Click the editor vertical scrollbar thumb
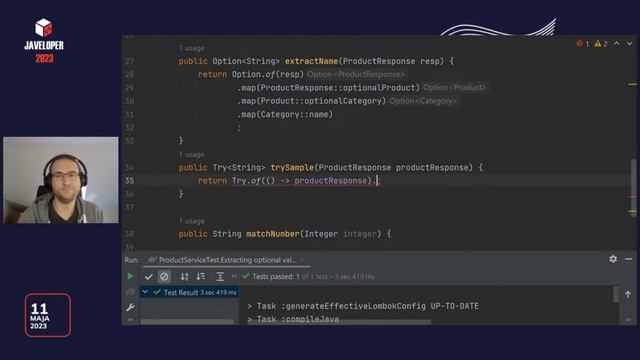640x360 pixels. (633, 188)
